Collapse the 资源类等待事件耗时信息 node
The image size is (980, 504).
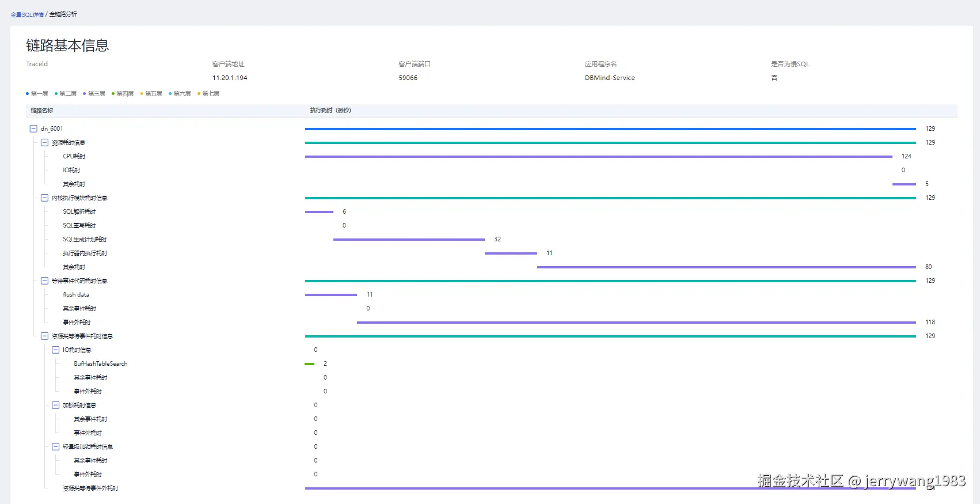tap(44, 336)
